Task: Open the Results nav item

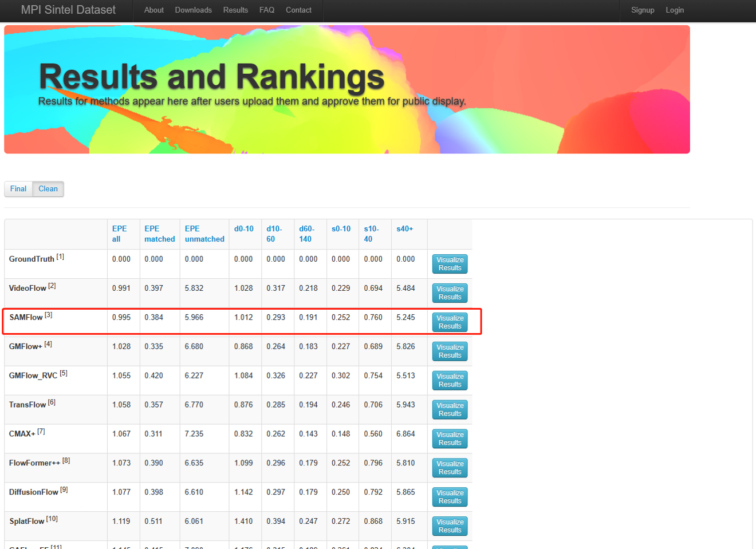Action: pos(235,10)
